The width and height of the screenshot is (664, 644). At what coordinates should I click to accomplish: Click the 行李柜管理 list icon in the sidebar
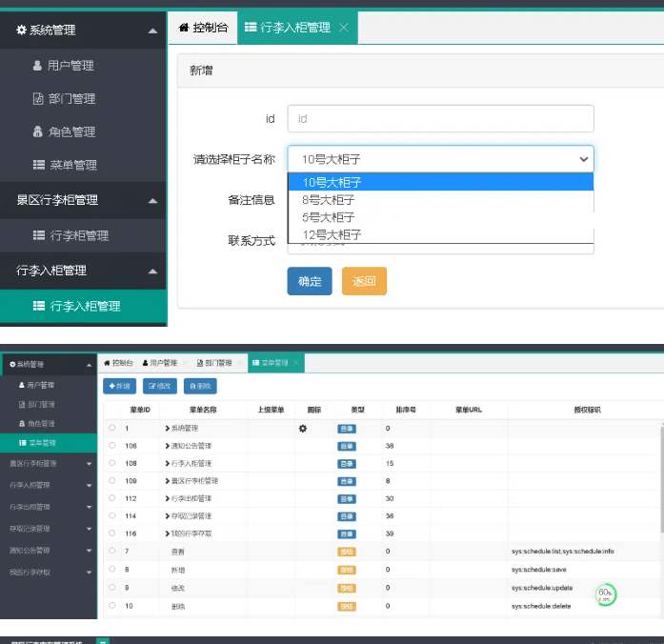coord(39,235)
